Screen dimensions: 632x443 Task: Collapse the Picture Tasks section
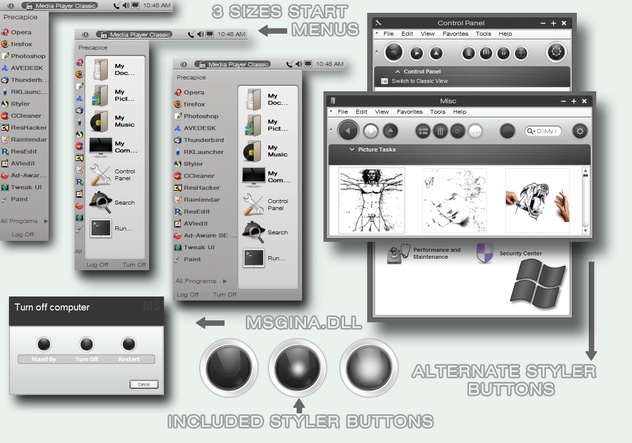(351, 149)
